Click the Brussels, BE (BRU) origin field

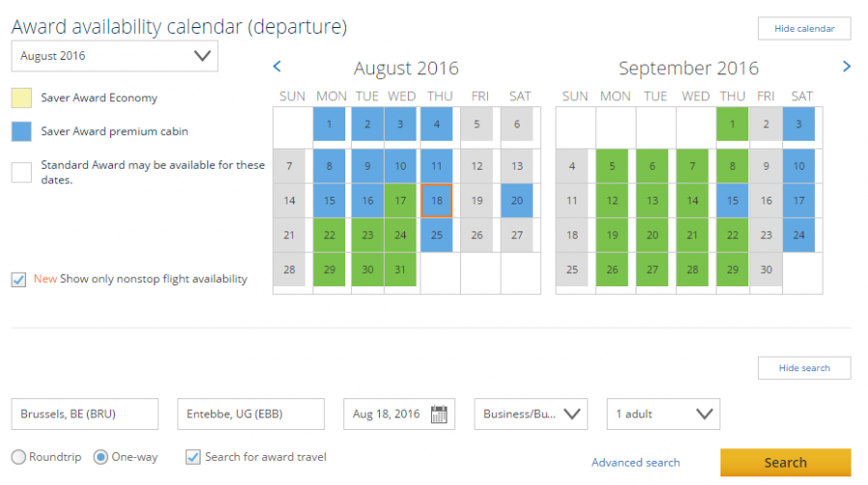click(x=85, y=415)
